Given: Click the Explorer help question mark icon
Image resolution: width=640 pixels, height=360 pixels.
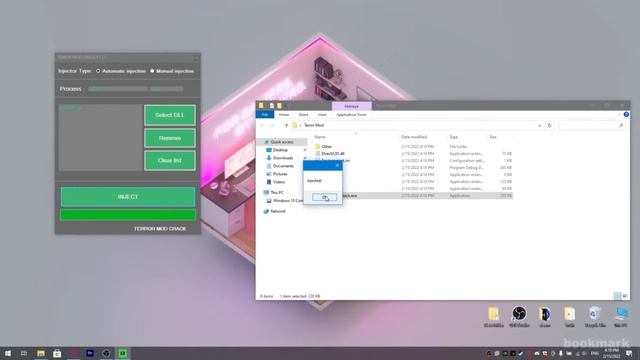Looking at the screenshot, I should [626, 115].
